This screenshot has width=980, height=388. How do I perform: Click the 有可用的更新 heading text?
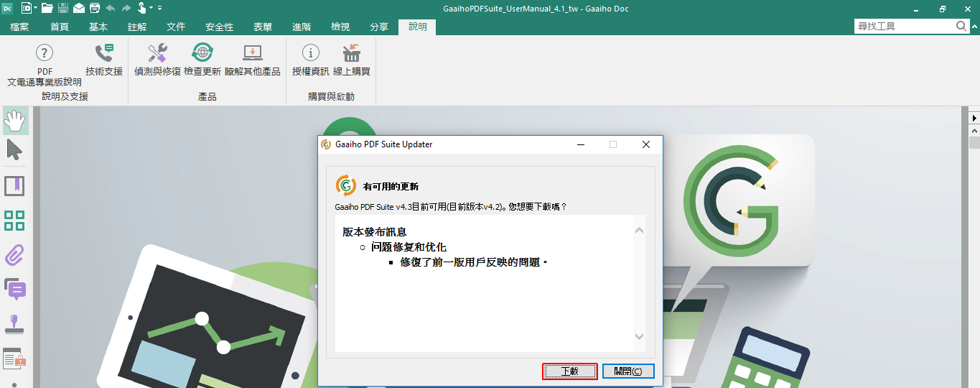pos(391,187)
